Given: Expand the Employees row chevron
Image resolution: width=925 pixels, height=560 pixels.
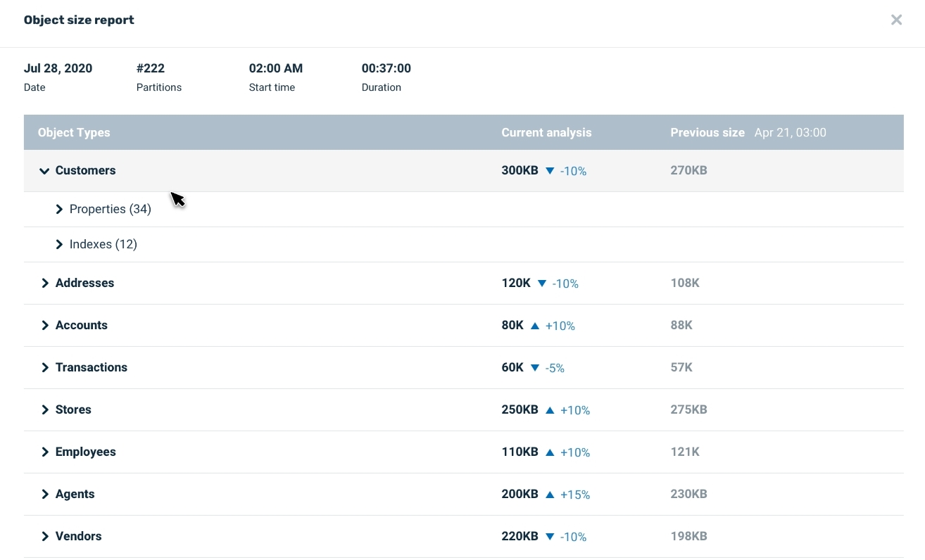Looking at the screenshot, I should (x=45, y=452).
